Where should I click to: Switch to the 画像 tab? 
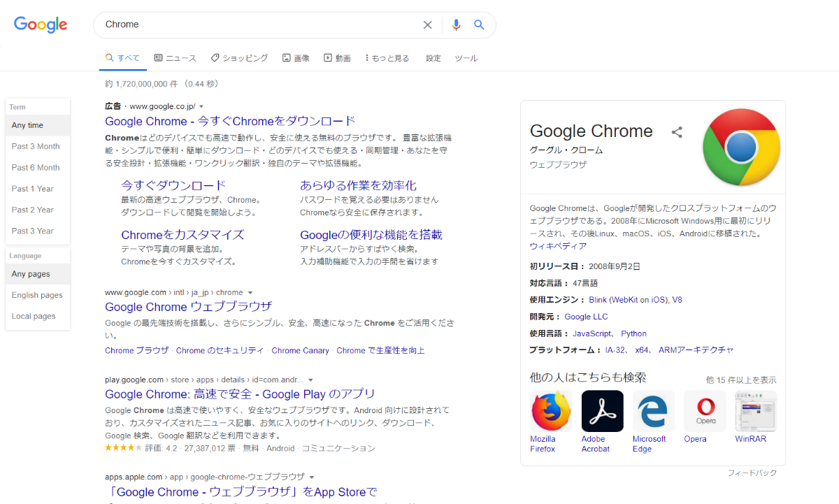click(296, 58)
